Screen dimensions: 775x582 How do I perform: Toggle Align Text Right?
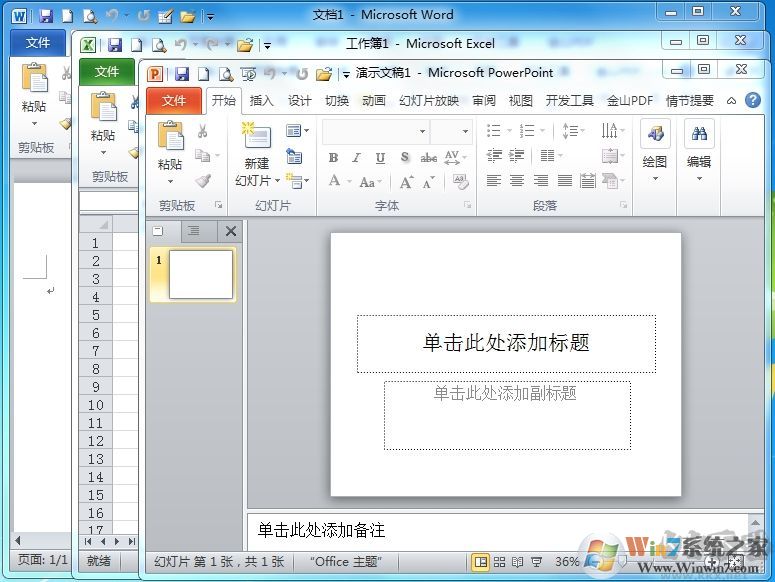(x=541, y=181)
